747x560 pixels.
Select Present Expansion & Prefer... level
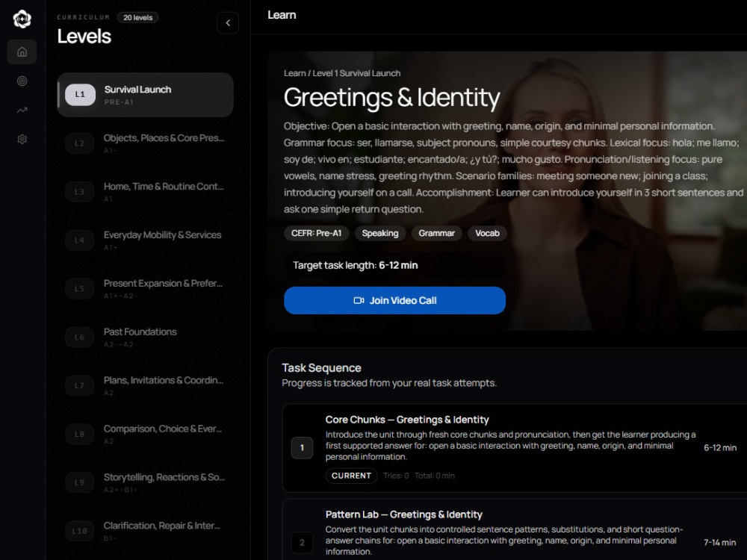pyautogui.click(x=146, y=288)
